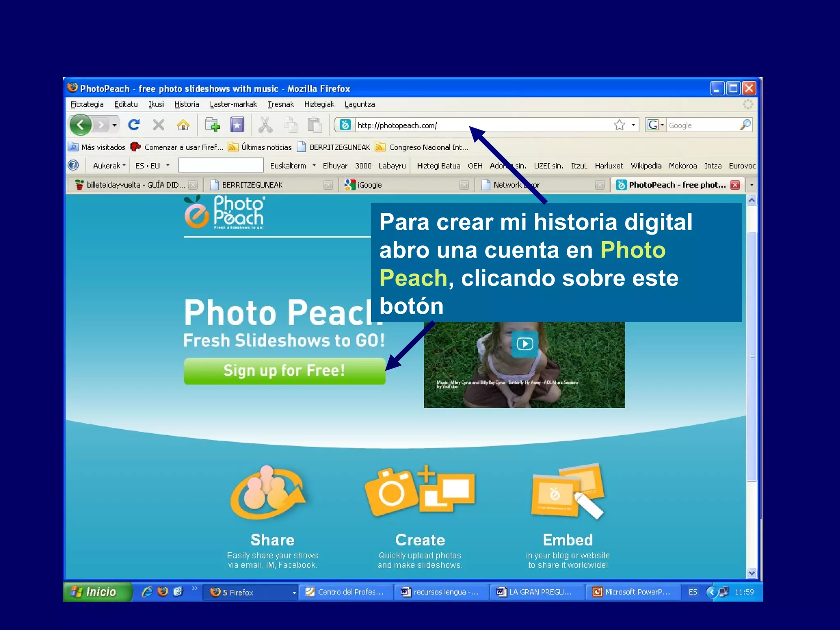Click the address bar URL field
This screenshot has height=630, width=840.
(x=483, y=125)
